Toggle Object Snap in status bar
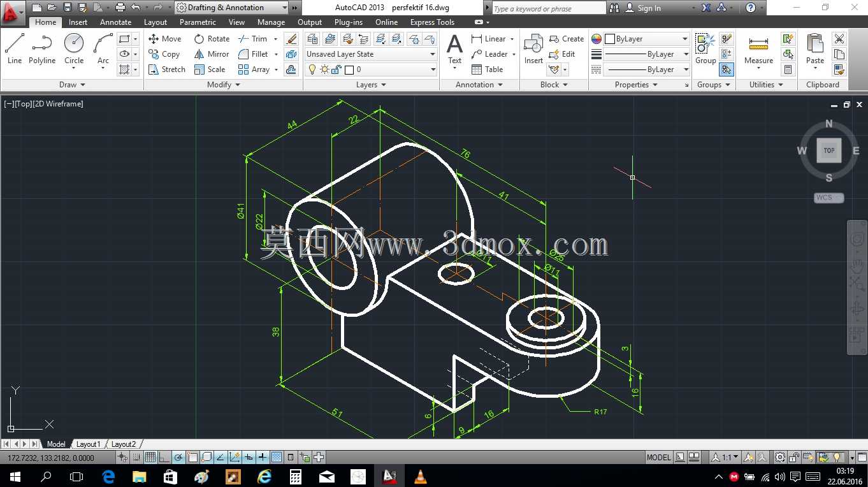Image resolution: width=868 pixels, height=487 pixels. 192,457
